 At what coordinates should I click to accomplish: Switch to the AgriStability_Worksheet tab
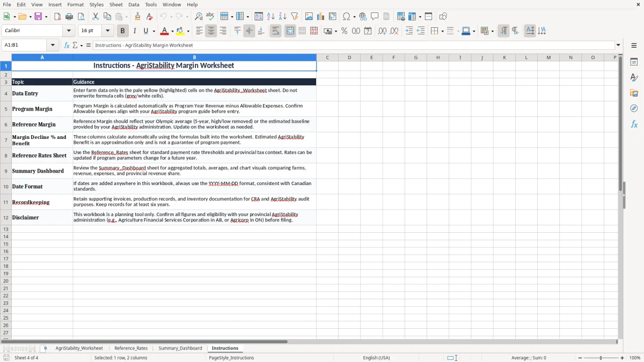pyautogui.click(x=79, y=349)
